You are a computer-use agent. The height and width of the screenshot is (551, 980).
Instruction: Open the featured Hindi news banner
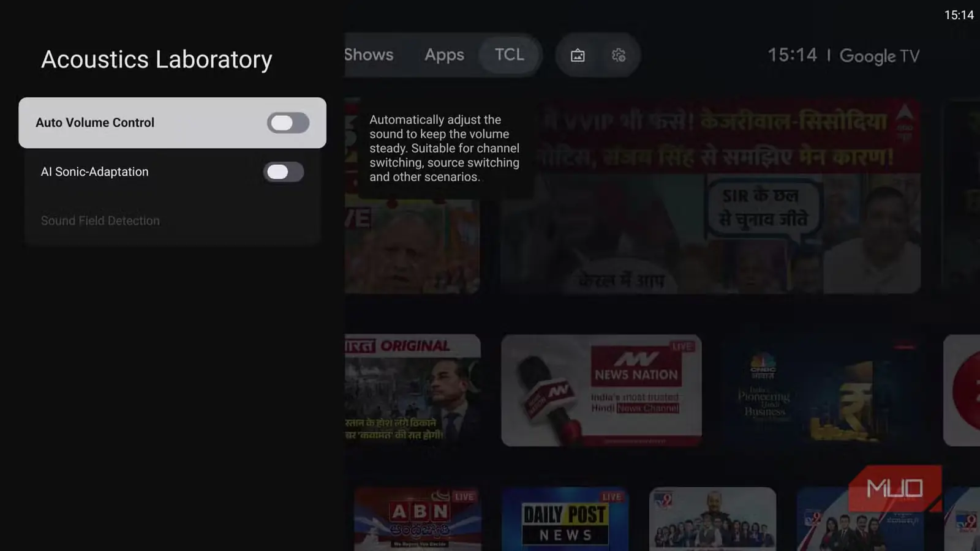[710, 196]
